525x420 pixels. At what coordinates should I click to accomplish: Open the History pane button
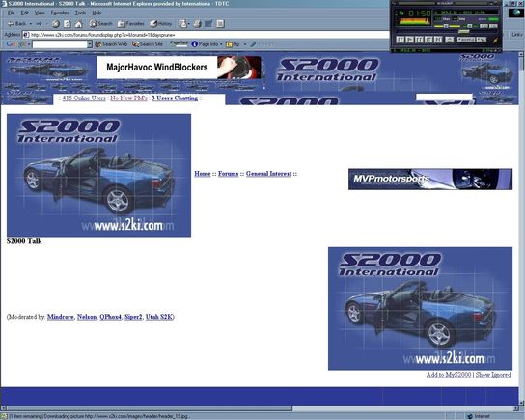click(x=161, y=24)
